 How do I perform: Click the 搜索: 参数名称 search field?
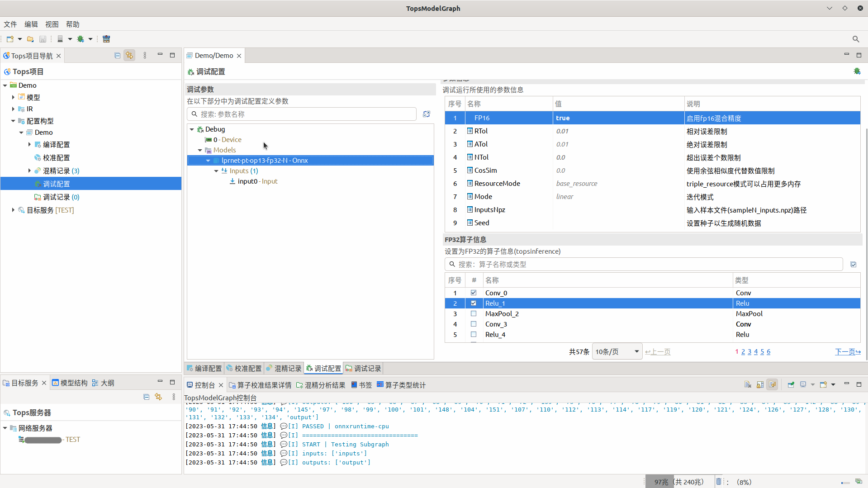point(302,114)
